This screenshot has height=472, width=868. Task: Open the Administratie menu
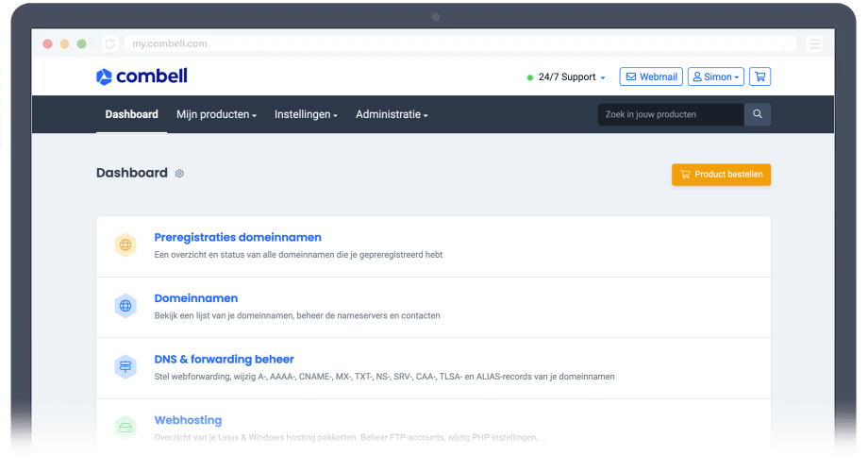(392, 114)
